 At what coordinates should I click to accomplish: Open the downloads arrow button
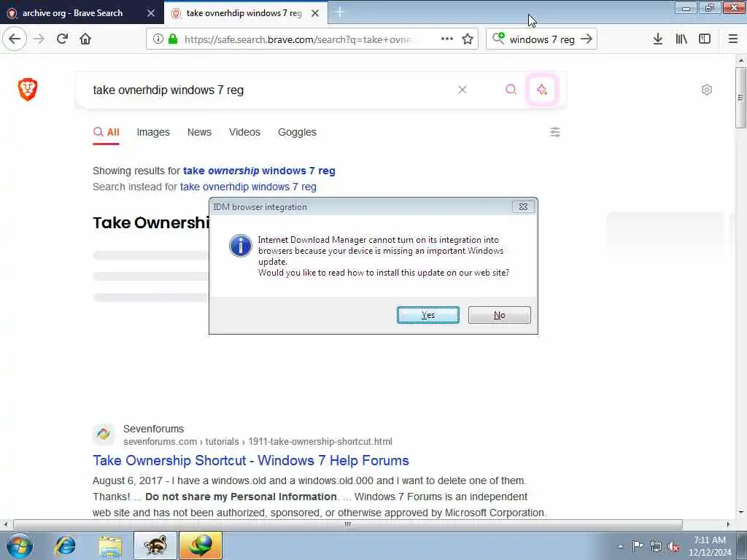point(658,39)
